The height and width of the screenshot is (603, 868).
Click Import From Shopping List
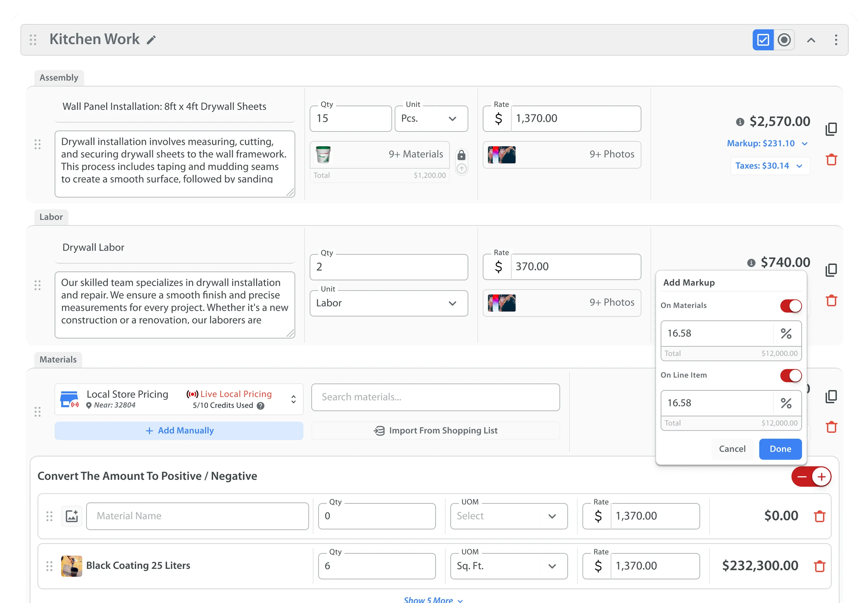[435, 431]
